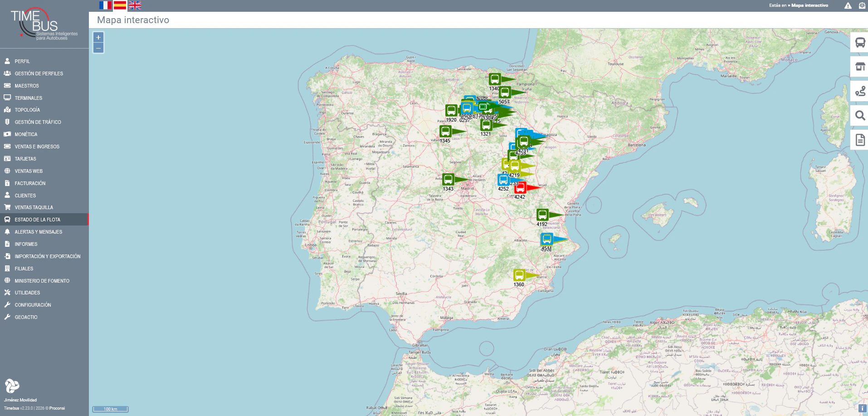
Task: Open Monética menu
Action: [44, 134]
